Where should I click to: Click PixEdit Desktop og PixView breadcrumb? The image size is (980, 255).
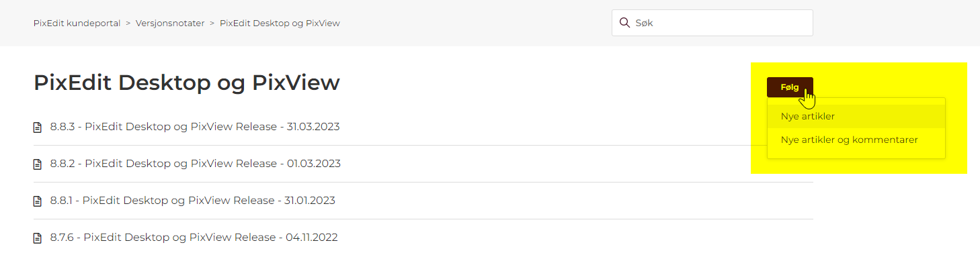pyautogui.click(x=280, y=23)
